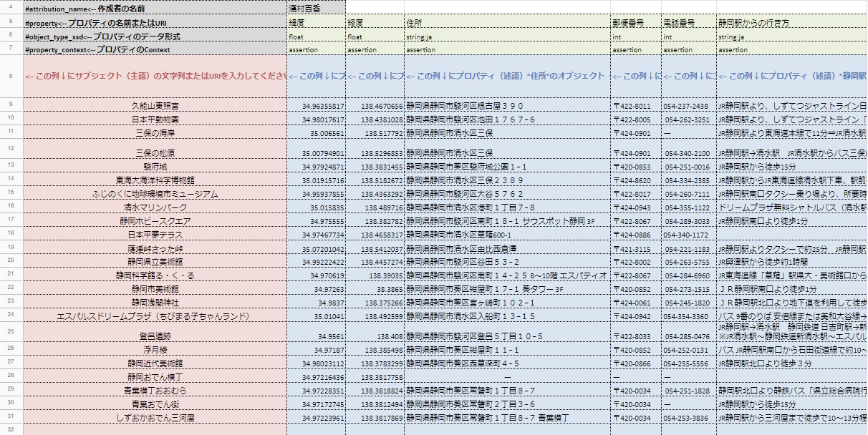Select longitude value 138.4670656
The image size is (868, 435).
375,106
